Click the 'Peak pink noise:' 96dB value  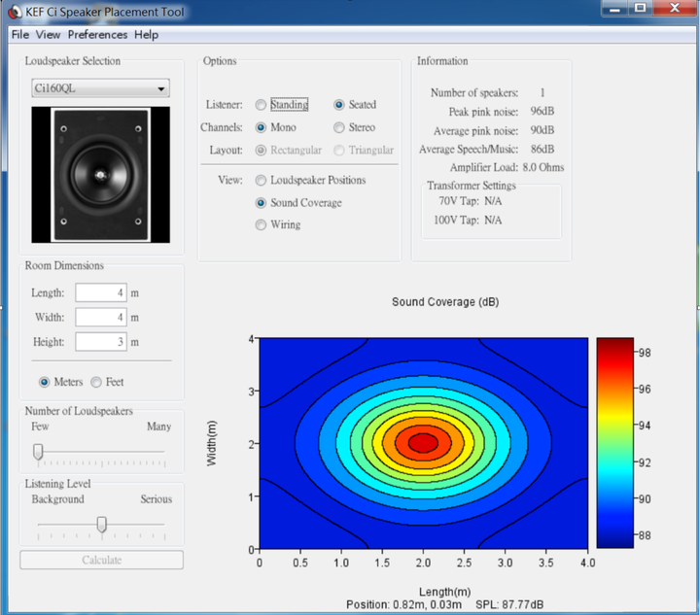[542, 112]
